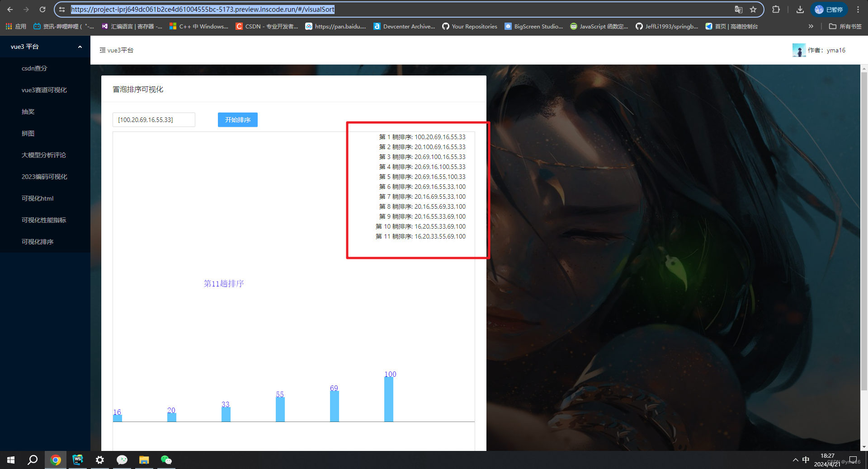
Task: Click the bar labeled 69 in the chart
Action: 335,406
